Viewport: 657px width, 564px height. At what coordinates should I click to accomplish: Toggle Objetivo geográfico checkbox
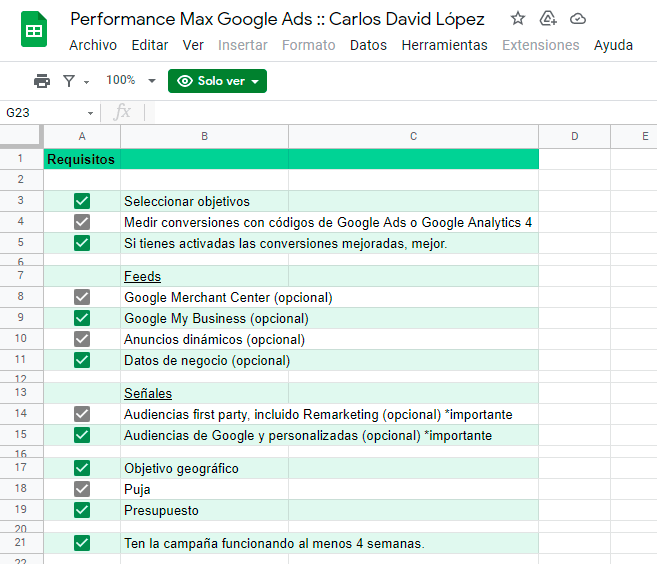pos(82,468)
